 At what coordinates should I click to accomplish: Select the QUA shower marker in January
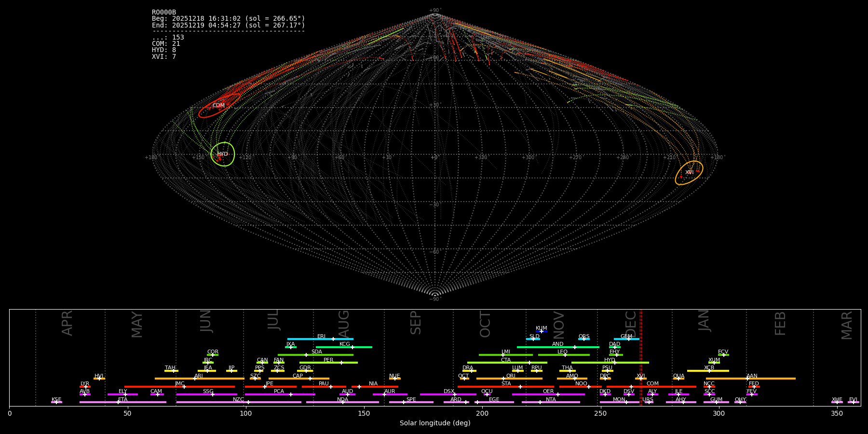point(678,379)
